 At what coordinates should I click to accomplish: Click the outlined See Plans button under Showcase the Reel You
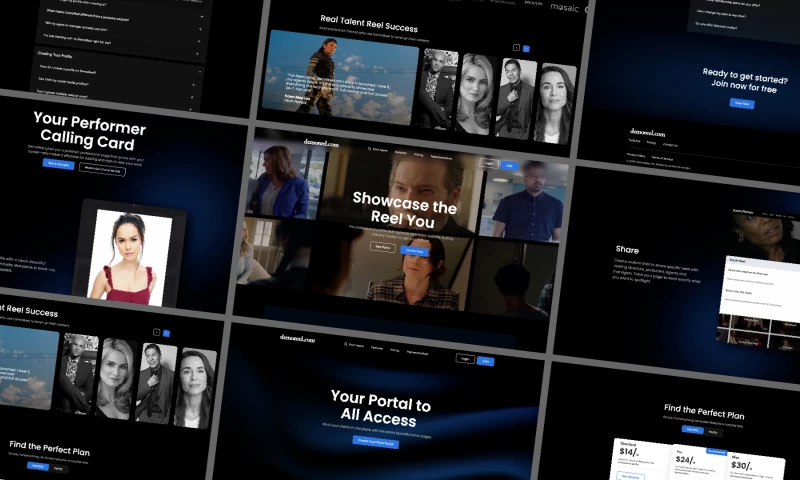click(383, 247)
